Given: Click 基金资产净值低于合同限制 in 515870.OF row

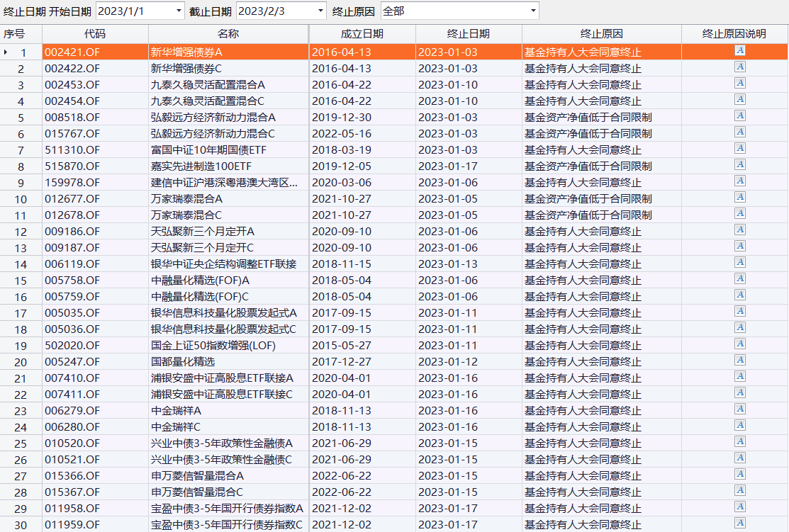Looking at the screenshot, I should click(x=588, y=166).
